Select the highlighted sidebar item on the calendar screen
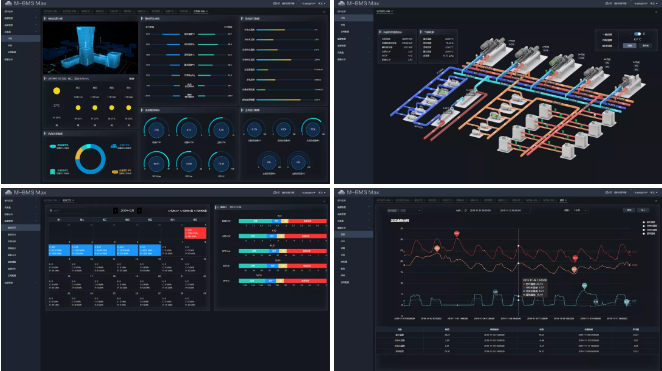Image resolution: width=662 pixels, height=371 pixels. [x=21, y=227]
